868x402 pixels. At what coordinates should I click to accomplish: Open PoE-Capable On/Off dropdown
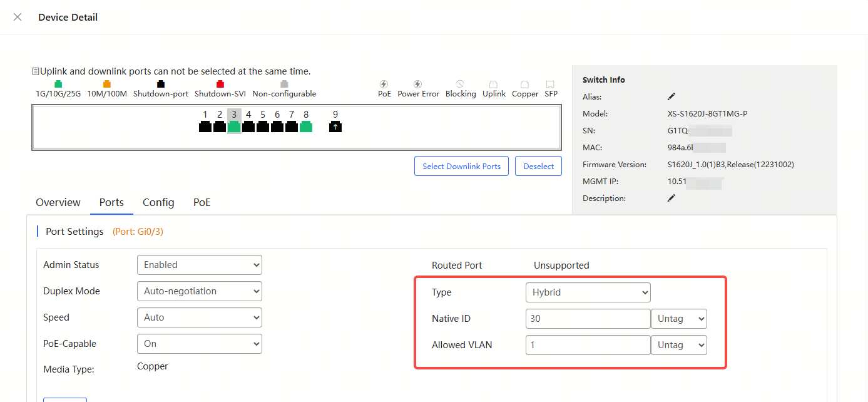[199, 344]
